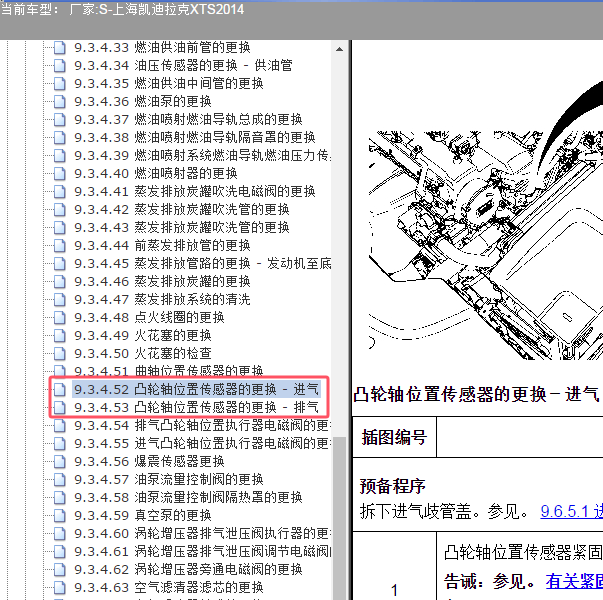Click page icon beside 9.3.4.40 燃油喷射器的更换

(x=60, y=173)
